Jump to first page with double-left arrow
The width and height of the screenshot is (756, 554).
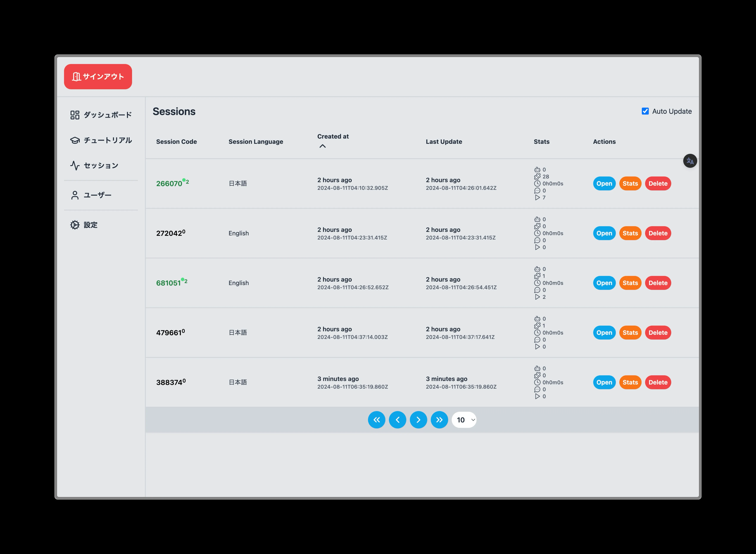tap(376, 420)
